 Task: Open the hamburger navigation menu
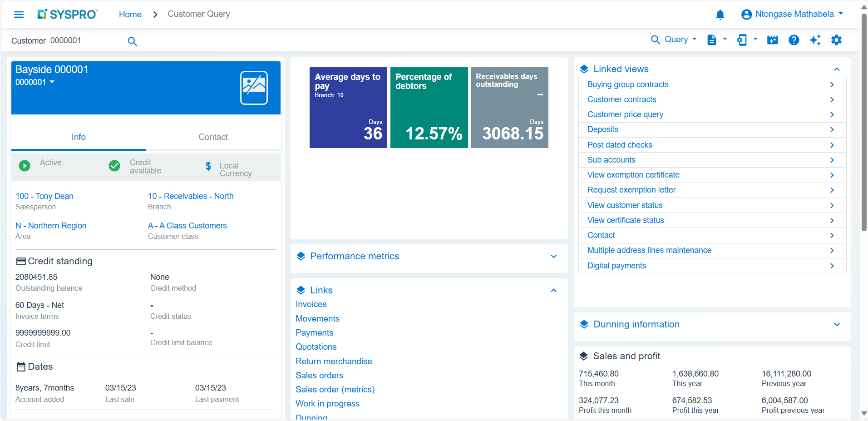point(19,15)
